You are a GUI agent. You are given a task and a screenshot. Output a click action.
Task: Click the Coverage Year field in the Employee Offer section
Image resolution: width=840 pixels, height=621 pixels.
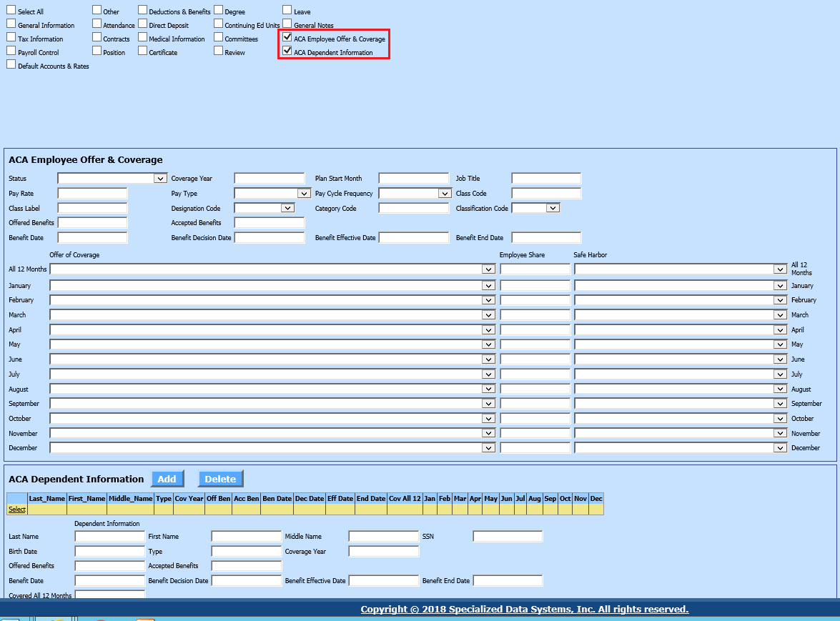[270, 179]
